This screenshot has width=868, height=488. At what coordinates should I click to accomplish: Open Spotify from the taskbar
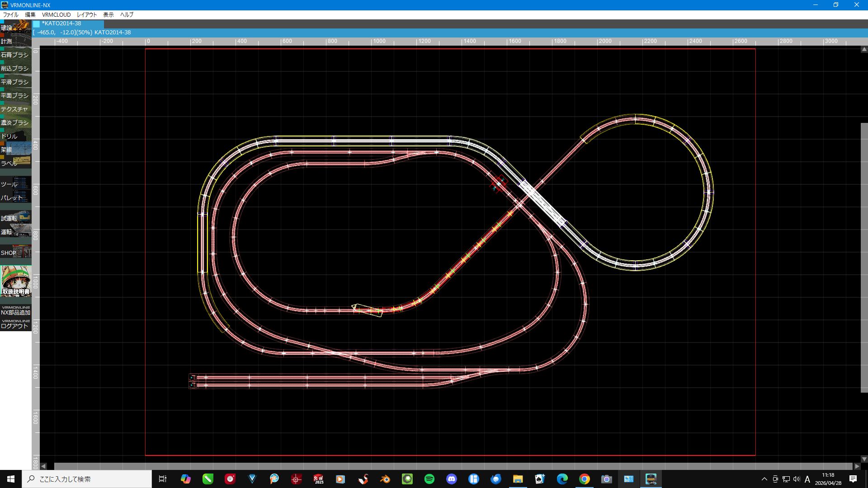coord(429,479)
